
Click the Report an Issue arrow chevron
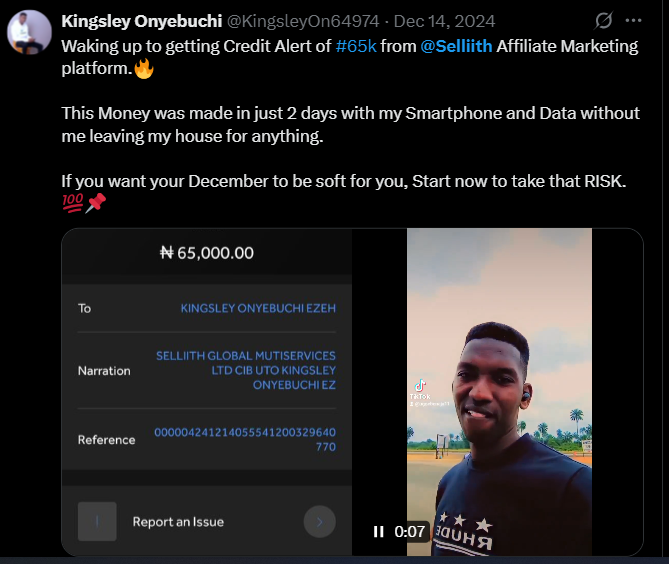pos(320,521)
